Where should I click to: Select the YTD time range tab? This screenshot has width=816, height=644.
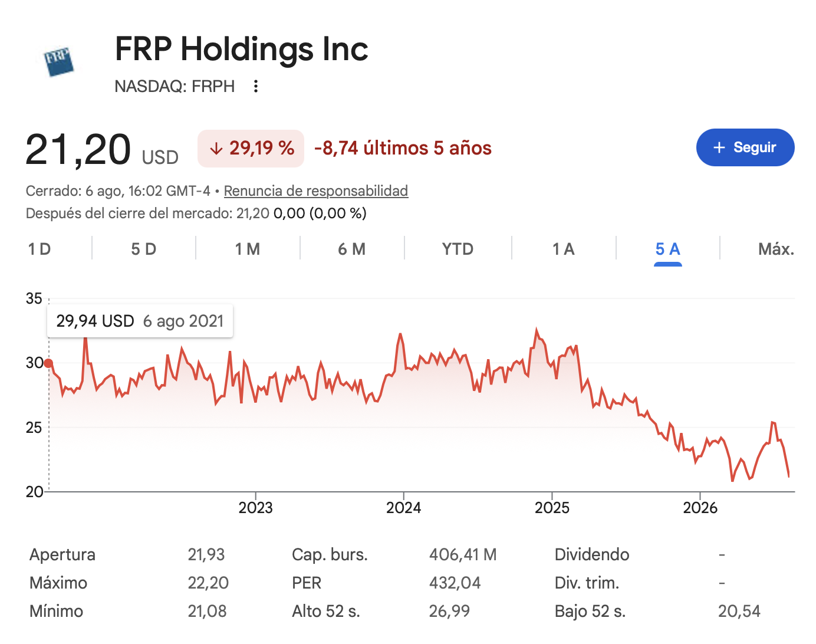pyautogui.click(x=458, y=249)
